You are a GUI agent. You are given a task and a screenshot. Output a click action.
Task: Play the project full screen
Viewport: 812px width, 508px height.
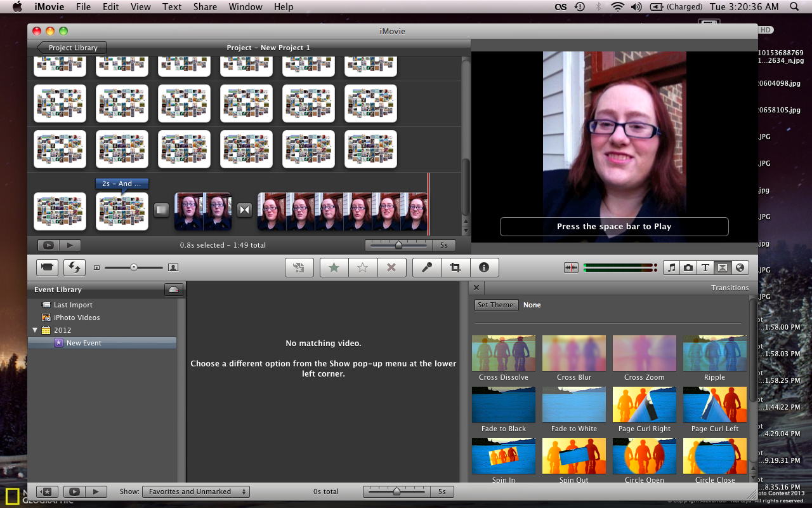click(x=48, y=245)
